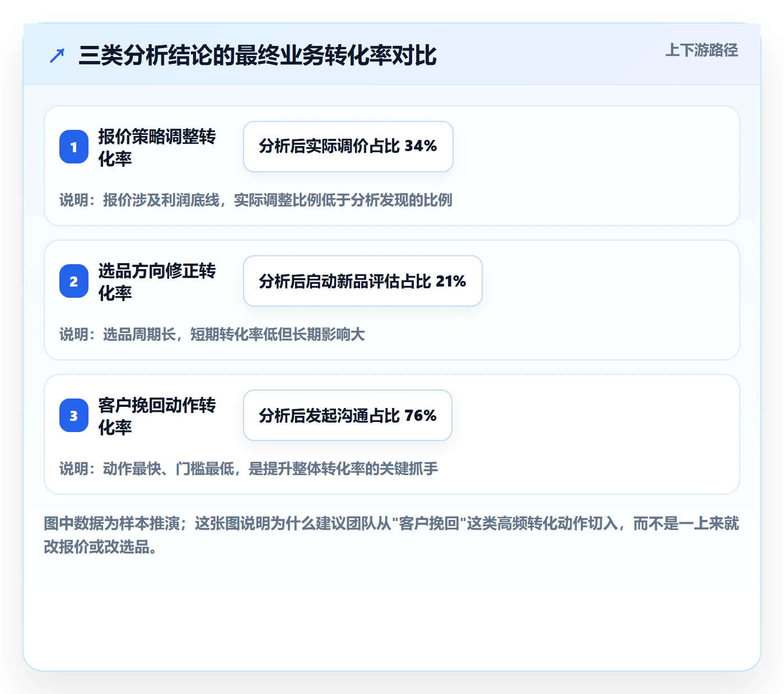Click the blue number 3 badge
This screenshot has height=694, width=784.
pyautogui.click(x=74, y=415)
